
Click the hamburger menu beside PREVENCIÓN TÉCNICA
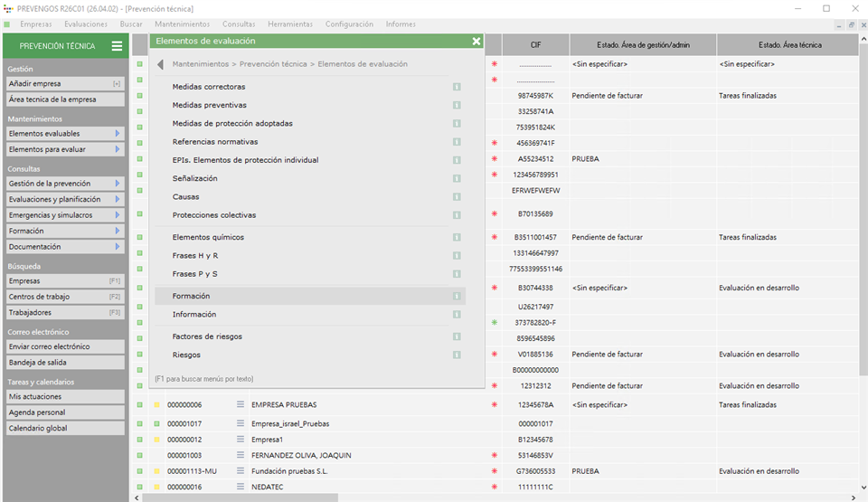pos(117,46)
